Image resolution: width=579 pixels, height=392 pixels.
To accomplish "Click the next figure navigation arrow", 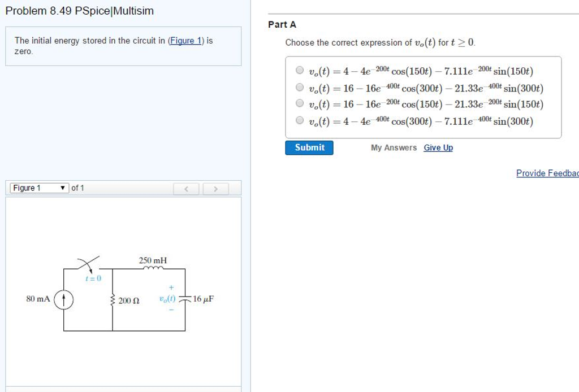I will pyautogui.click(x=215, y=188).
